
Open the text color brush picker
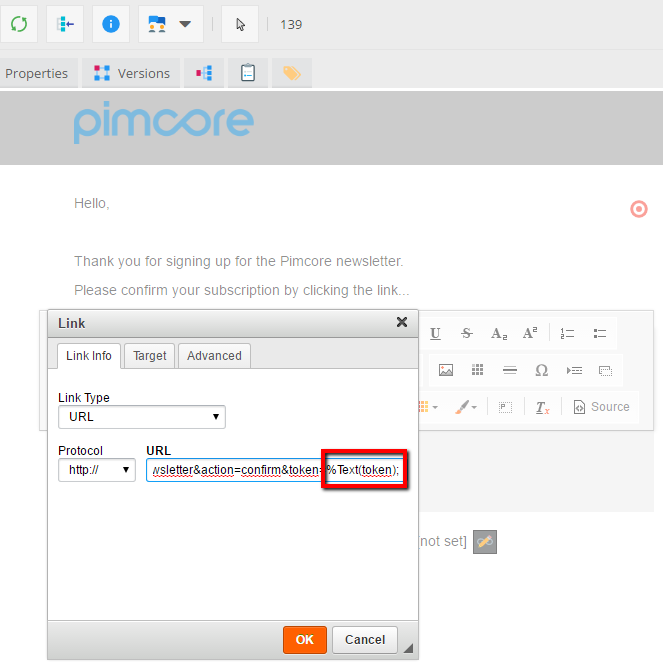(467, 407)
